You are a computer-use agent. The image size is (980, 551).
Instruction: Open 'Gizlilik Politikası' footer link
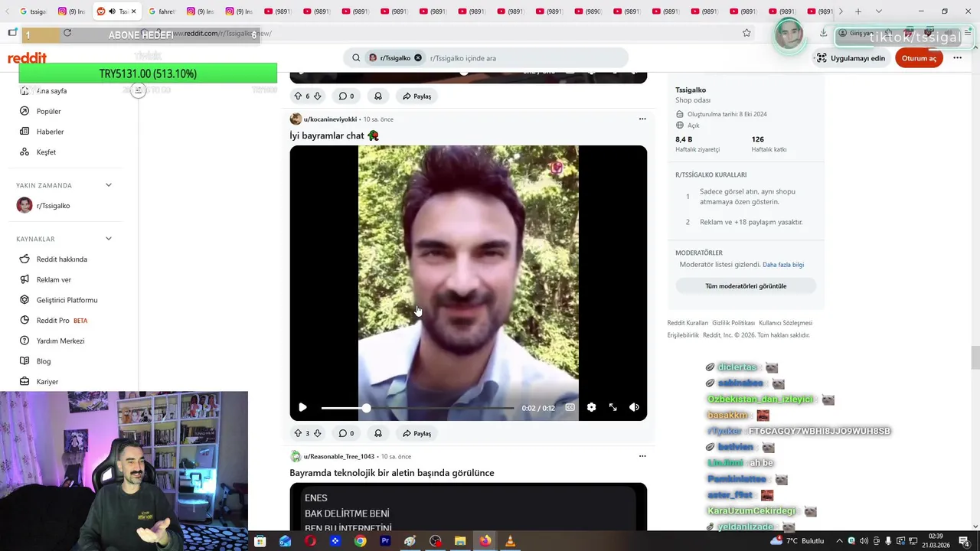733,323
